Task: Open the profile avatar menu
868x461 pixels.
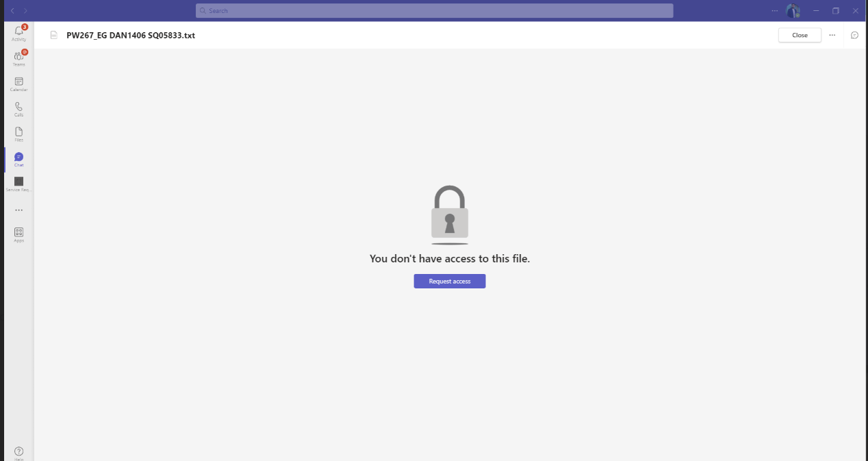Action: (x=793, y=11)
